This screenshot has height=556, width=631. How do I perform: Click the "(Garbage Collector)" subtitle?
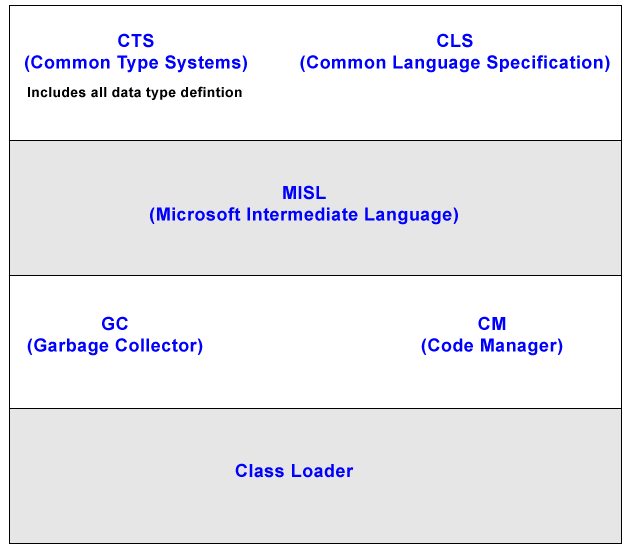(115, 346)
